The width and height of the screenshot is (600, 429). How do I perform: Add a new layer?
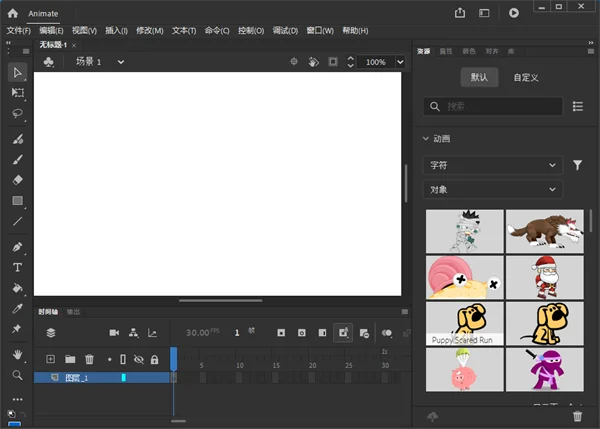click(x=51, y=359)
